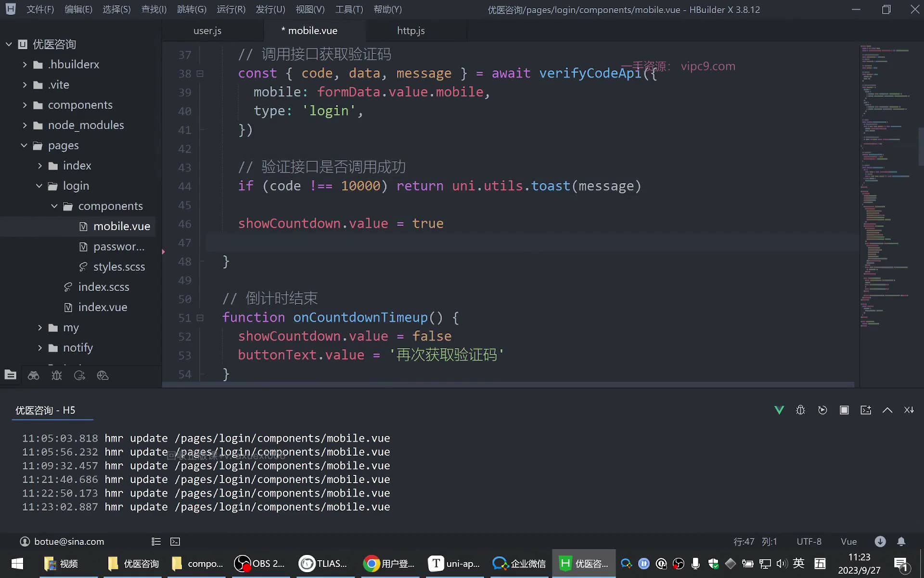Image resolution: width=924 pixels, height=578 pixels.
Task: Open the terminal icon in status bar
Action: click(x=175, y=541)
